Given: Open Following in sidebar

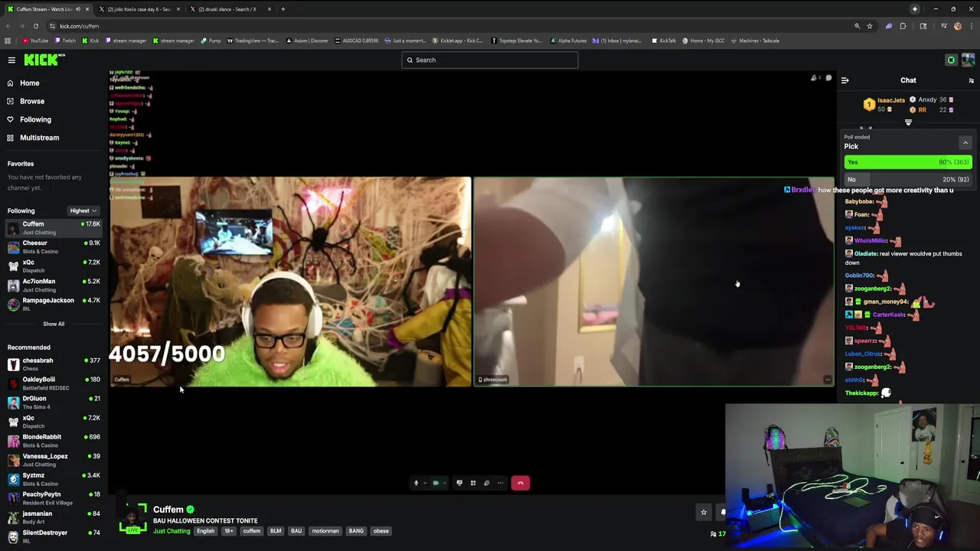Looking at the screenshot, I should pyautogui.click(x=35, y=119).
